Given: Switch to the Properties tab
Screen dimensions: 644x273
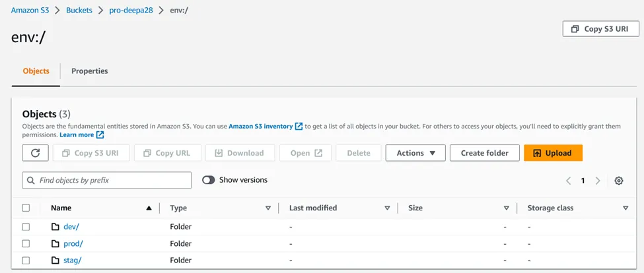Looking at the screenshot, I should coord(90,71).
